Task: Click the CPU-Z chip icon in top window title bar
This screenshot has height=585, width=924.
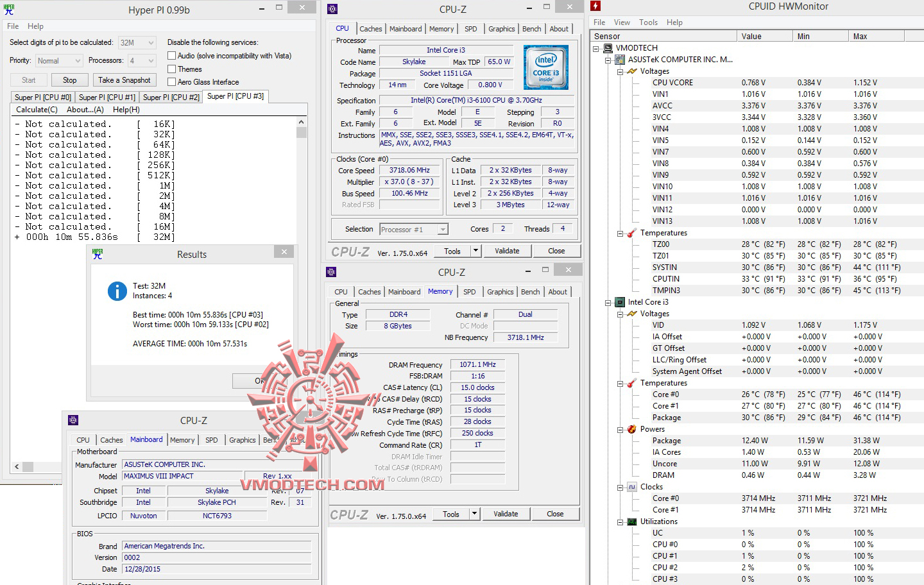Action: click(332, 9)
